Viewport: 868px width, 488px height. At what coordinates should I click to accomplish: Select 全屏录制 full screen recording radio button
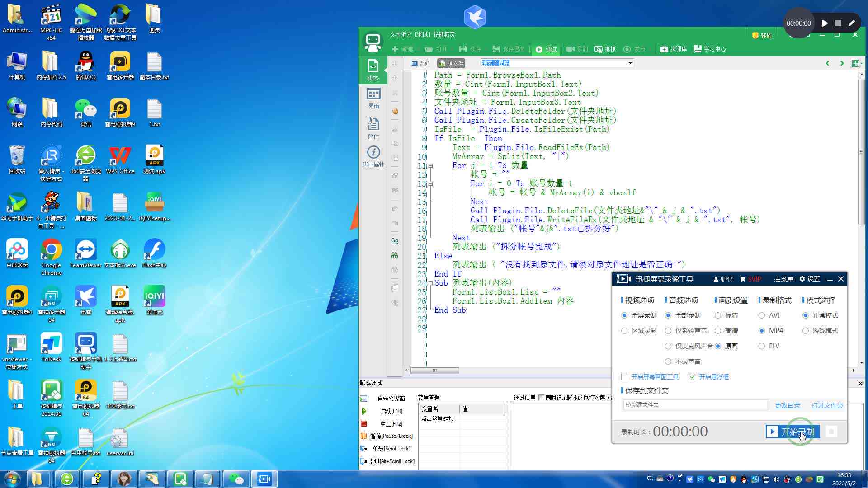(625, 315)
